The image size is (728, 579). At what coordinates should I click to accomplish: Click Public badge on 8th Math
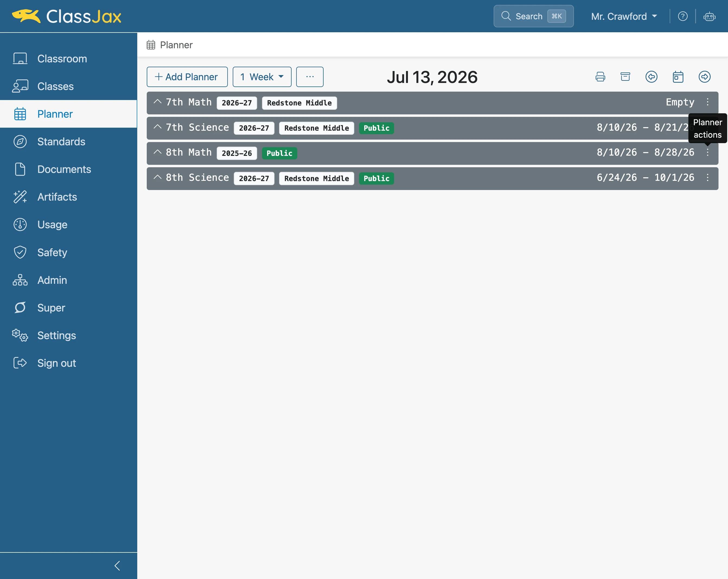(279, 153)
